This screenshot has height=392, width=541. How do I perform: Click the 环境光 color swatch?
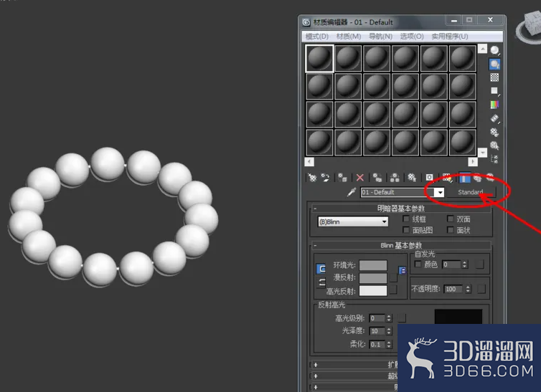373,265
